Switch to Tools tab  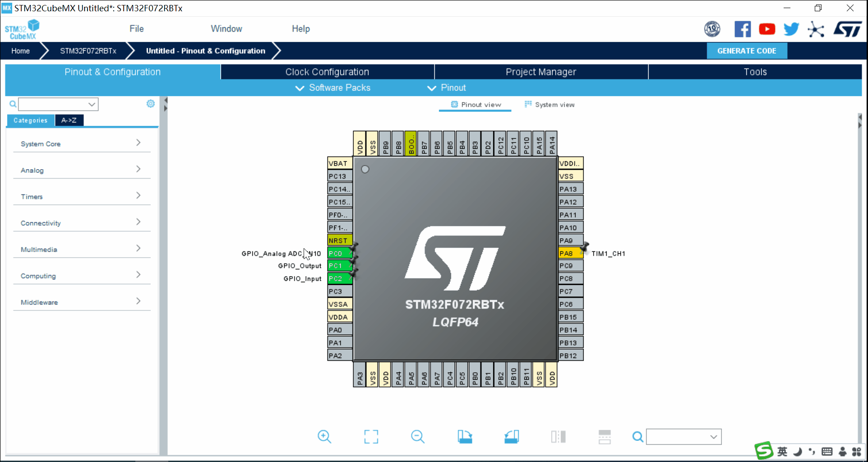coord(755,72)
